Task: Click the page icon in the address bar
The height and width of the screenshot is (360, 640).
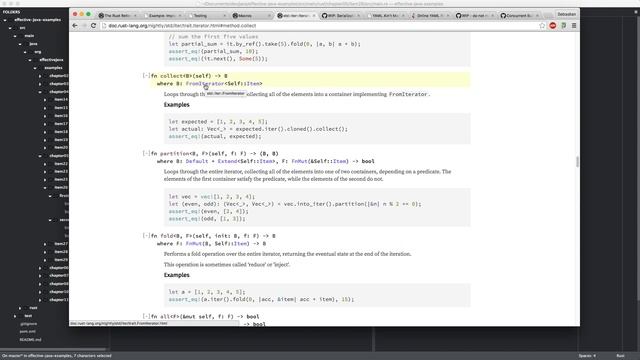Action: (x=104, y=25)
